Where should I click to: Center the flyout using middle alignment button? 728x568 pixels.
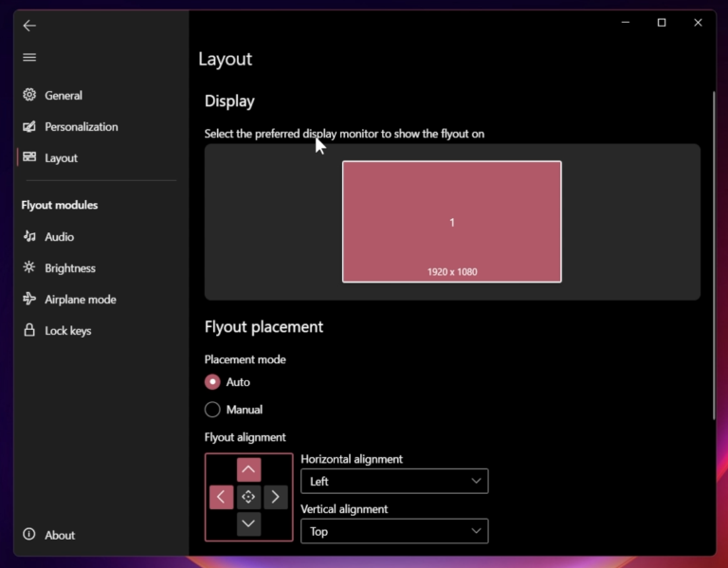click(248, 497)
